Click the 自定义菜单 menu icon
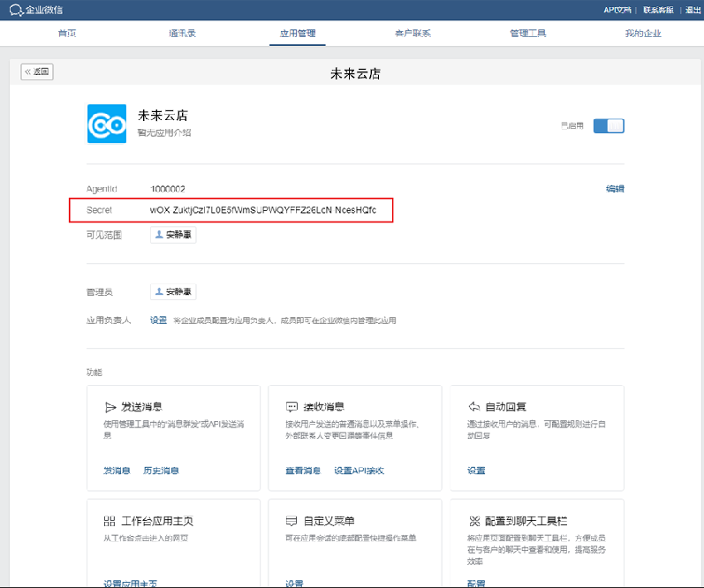Viewport: 704px width, 588px height. point(291,521)
